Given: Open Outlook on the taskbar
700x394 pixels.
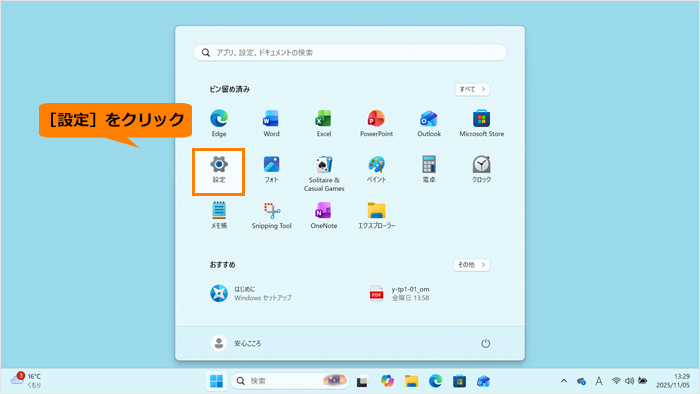Looking at the screenshot, I should (483, 381).
